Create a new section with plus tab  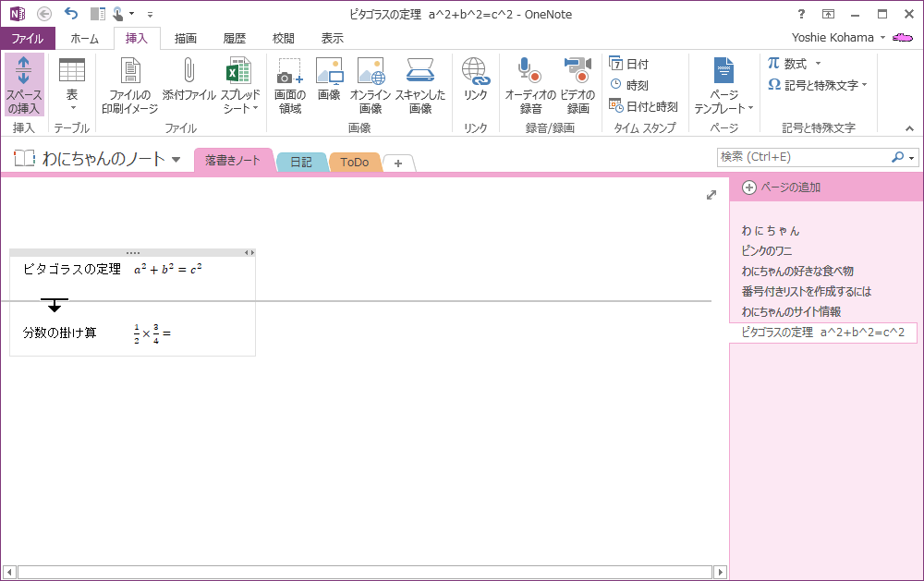(398, 163)
